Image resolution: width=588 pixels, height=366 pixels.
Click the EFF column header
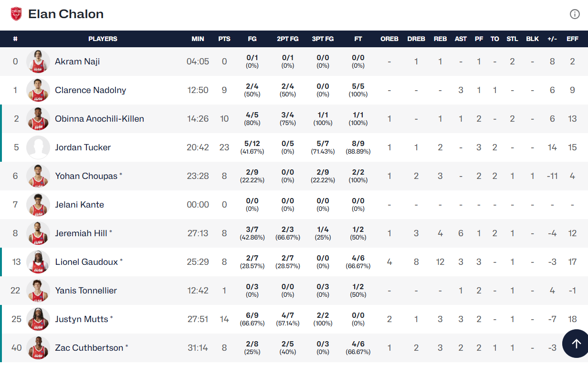tap(572, 39)
